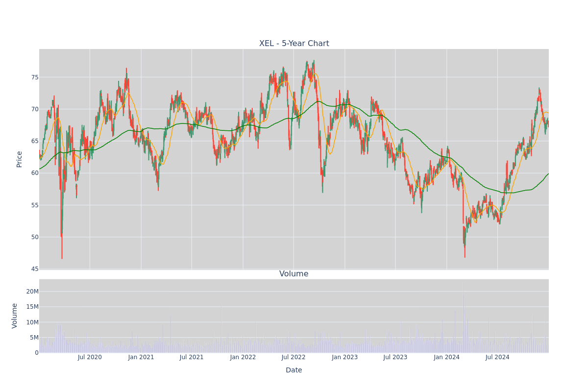Click the 0 volume axis value
The width and height of the screenshot is (588, 392).
[37, 353]
